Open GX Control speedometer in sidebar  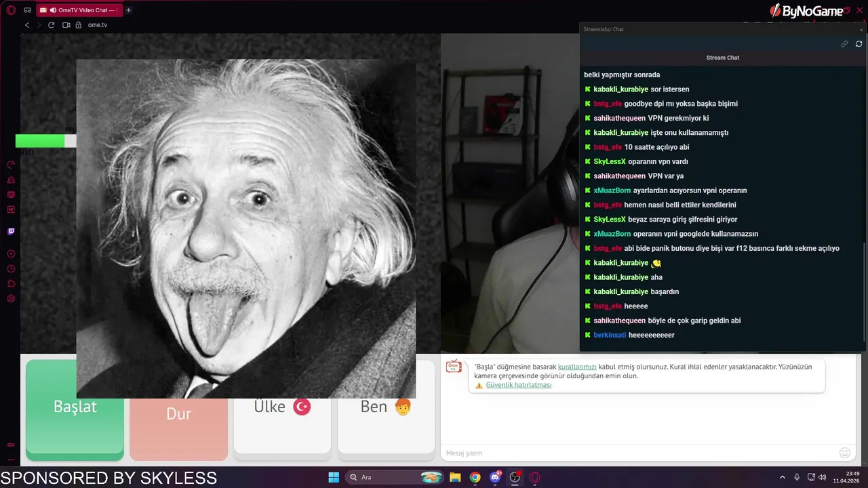coord(11,165)
